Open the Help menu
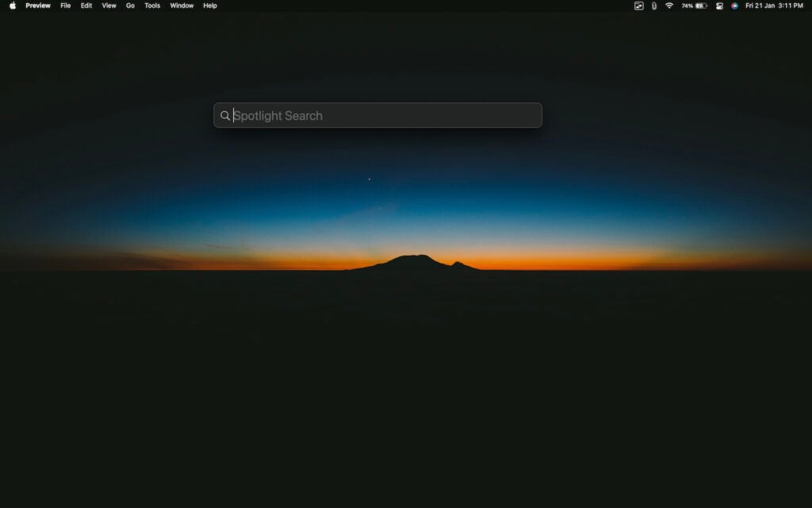This screenshot has height=508, width=812. (x=209, y=6)
